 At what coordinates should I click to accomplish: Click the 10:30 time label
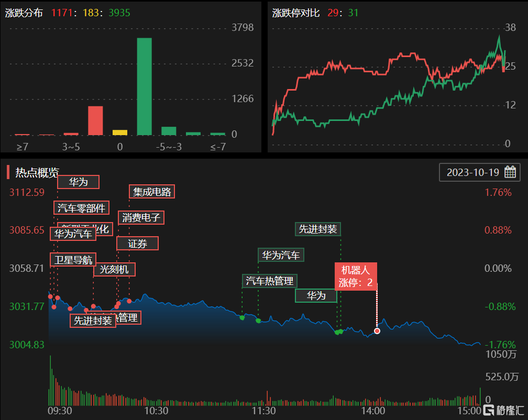(x=156, y=411)
